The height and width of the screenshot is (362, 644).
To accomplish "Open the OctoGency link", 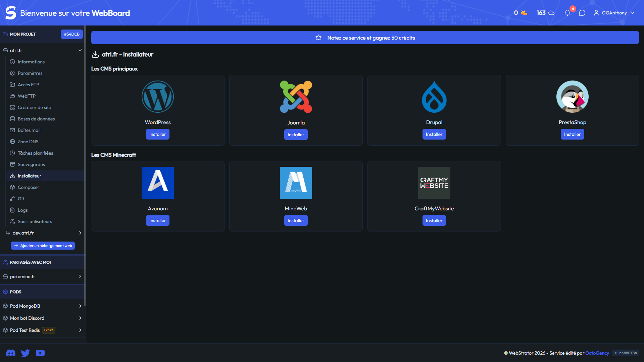I will coord(597,353).
